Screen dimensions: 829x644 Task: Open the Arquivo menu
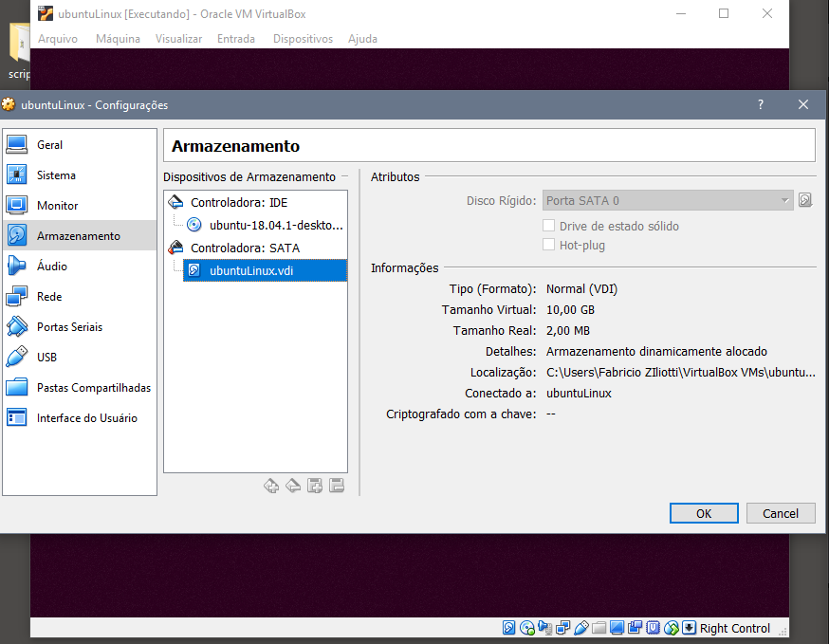[x=58, y=39]
